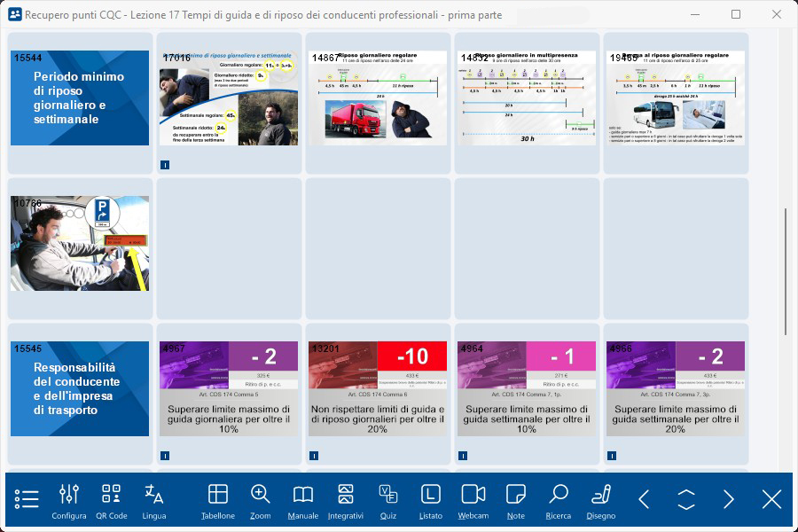This screenshot has height=532, width=798.
Task: Maximize the Recupero punti CQC window
Action: [736, 14]
